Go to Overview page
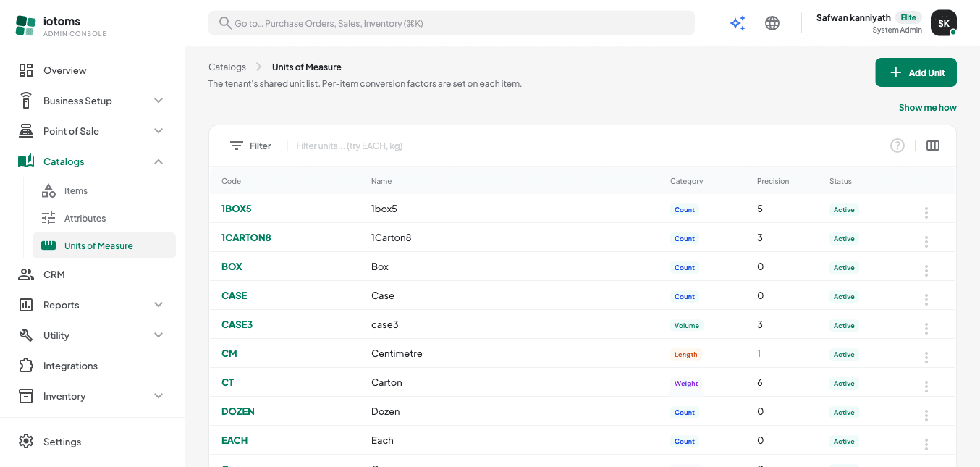Screen dimensions: 980x467 [x=92, y=70]
